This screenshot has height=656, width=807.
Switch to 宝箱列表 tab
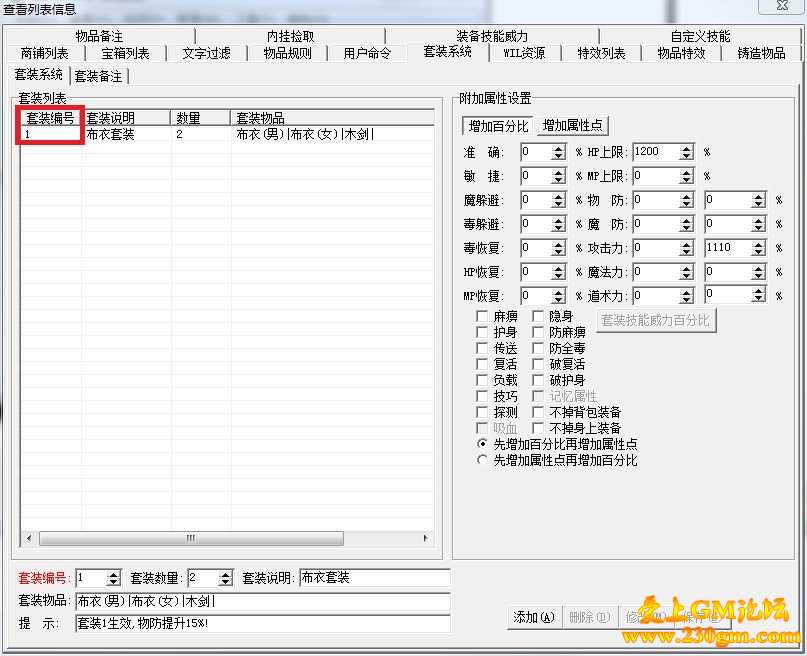(x=125, y=53)
